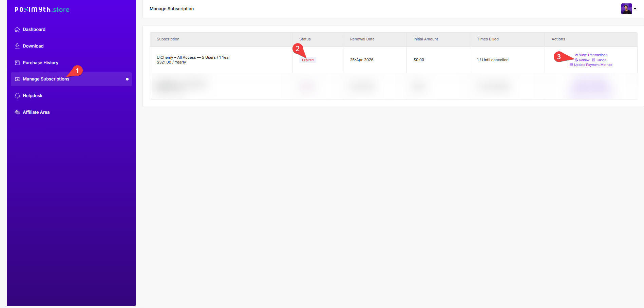Click the card icon for Update Payment Method
This screenshot has height=308, width=644.
coord(571,65)
